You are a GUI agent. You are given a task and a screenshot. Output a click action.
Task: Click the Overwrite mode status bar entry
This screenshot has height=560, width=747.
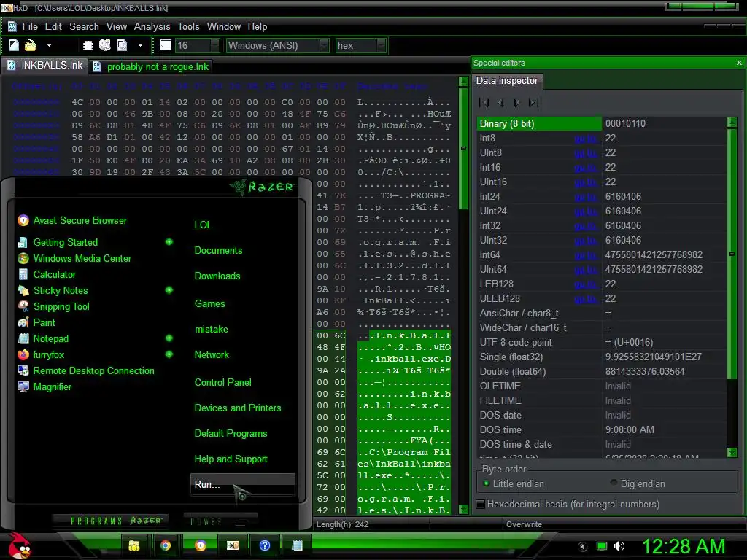(x=524, y=524)
